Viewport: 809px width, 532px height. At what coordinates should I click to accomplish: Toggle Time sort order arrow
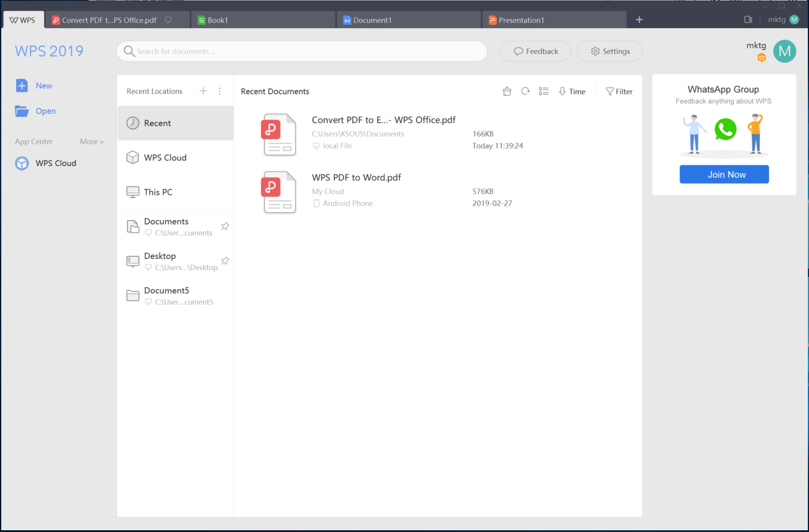[561, 91]
